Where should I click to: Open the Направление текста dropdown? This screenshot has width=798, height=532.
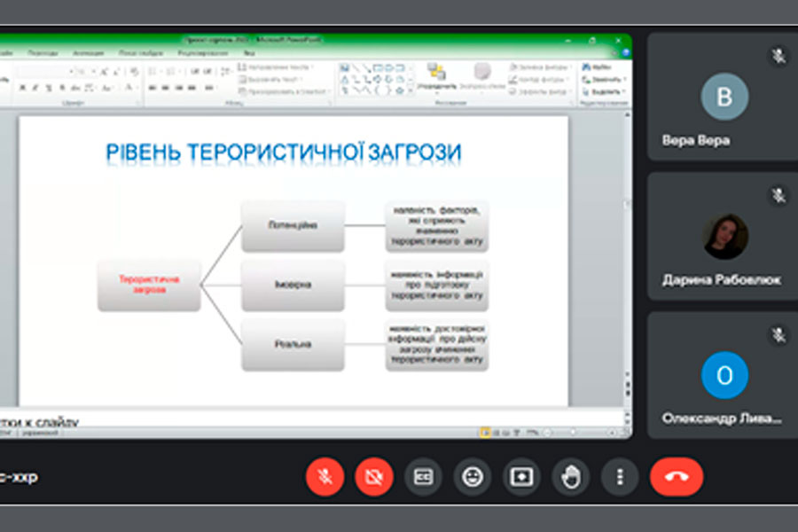coord(276,67)
